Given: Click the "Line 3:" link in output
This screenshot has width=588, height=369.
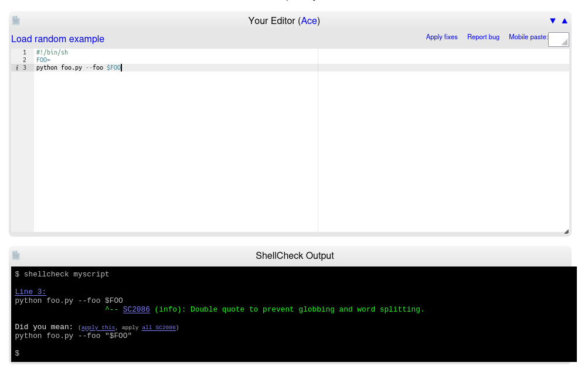Looking at the screenshot, I should [x=30, y=292].
